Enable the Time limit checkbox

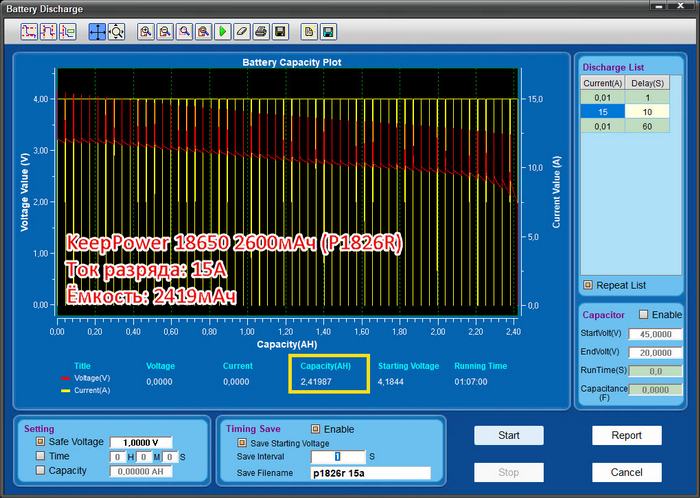tap(41, 456)
